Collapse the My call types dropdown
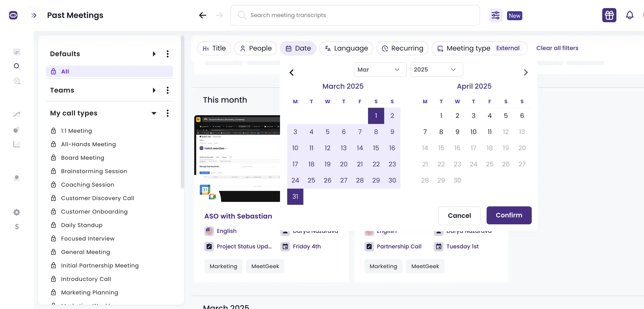Image resolution: width=644 pixels, height=309 pixels. pyautogui.click(x=154, y=113)
